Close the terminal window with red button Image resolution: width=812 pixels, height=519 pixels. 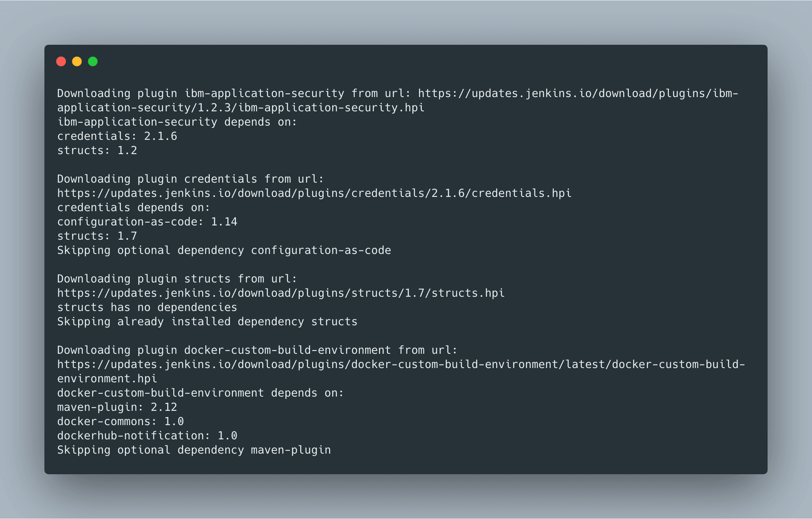pyautogui.click(x=61, y=61)
